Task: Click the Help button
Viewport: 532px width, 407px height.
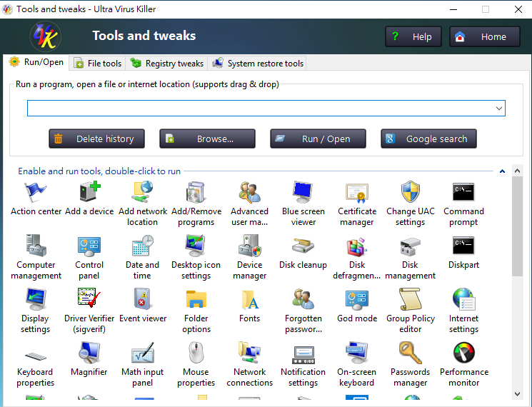Action: pos(413,36)
